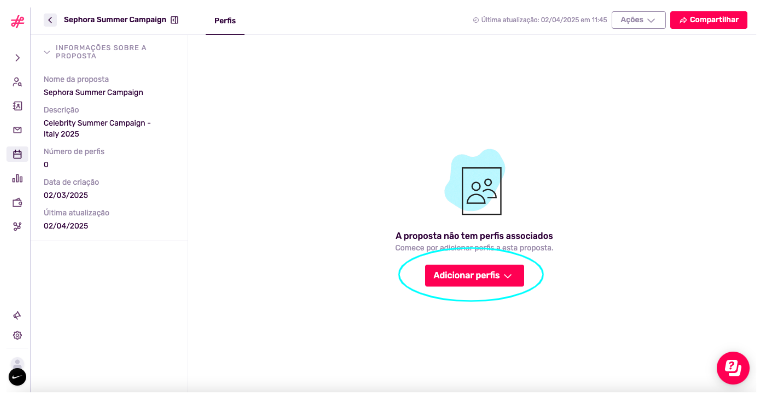Open the settings gear icon
766x399 pixels.
click(18, 335)
